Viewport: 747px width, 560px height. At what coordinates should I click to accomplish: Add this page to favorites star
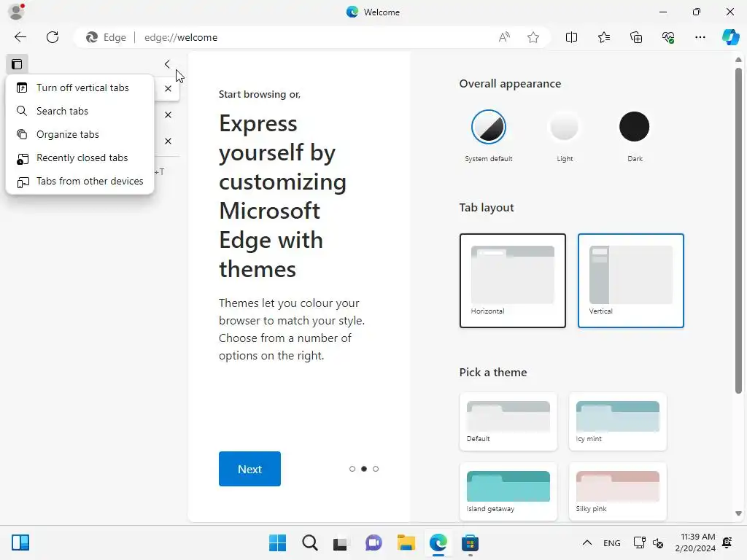coord(533,37)
